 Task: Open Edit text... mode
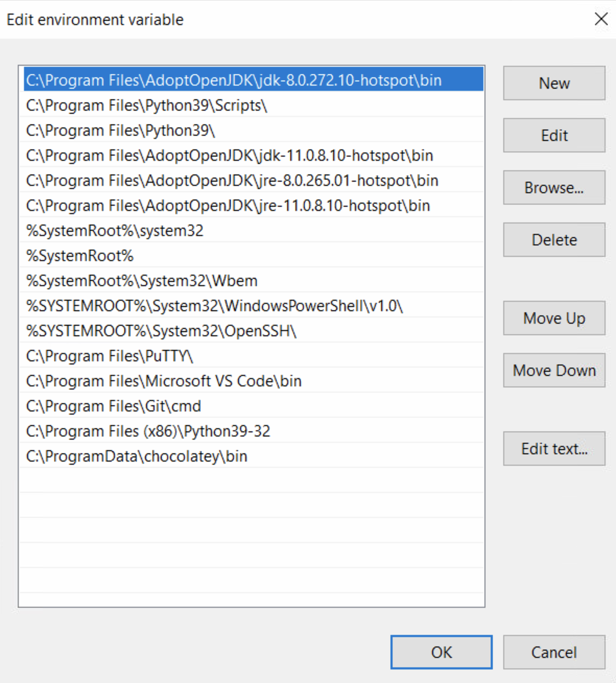click(554, 449)
